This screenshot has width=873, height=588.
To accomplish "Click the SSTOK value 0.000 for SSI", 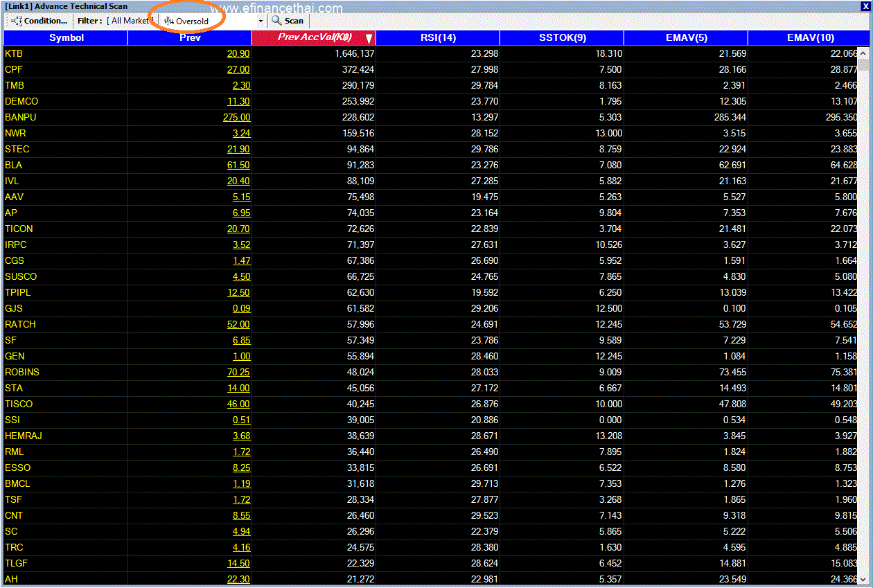I will (x=610, y=420).
